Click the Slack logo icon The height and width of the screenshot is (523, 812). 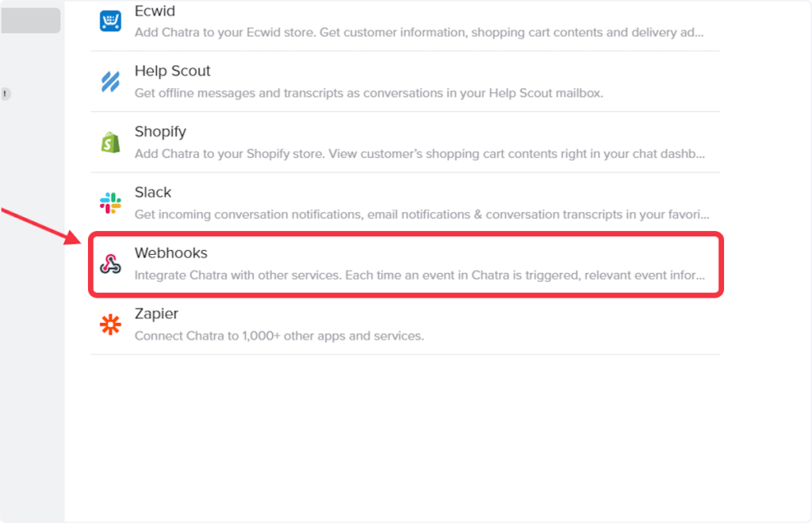tap(110, 202)
